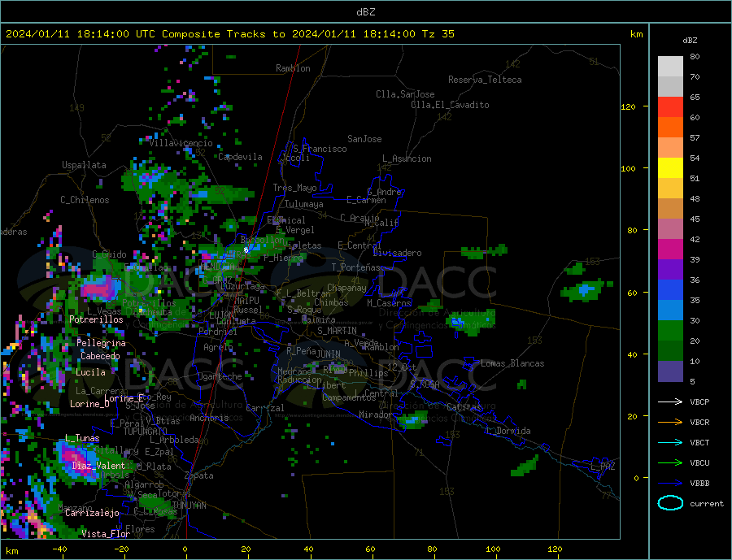Click the 'km' unit label at top right
Viewport: 732px width, 560px height.
[636, 34]
